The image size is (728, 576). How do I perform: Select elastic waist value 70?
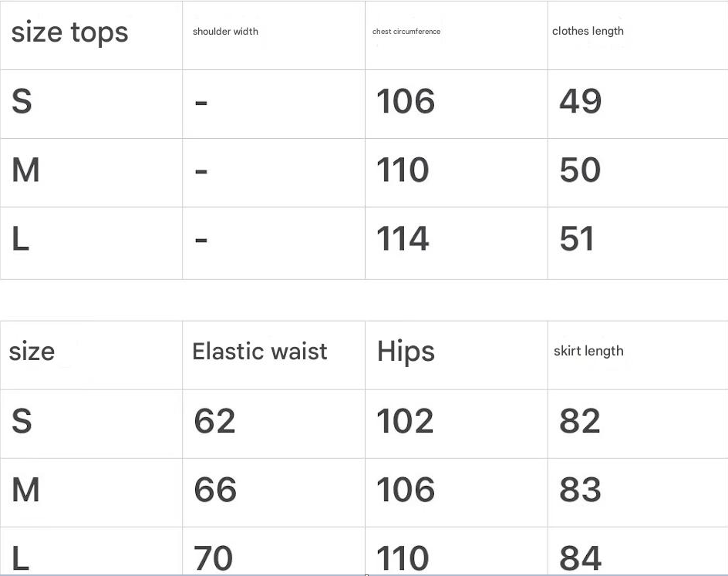[214, 557]
